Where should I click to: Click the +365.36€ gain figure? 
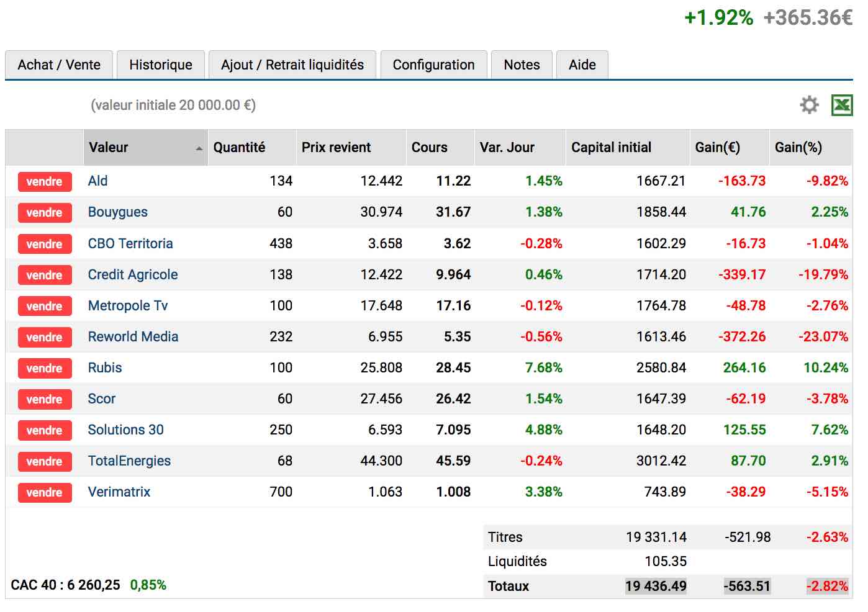tap(808, 17)
